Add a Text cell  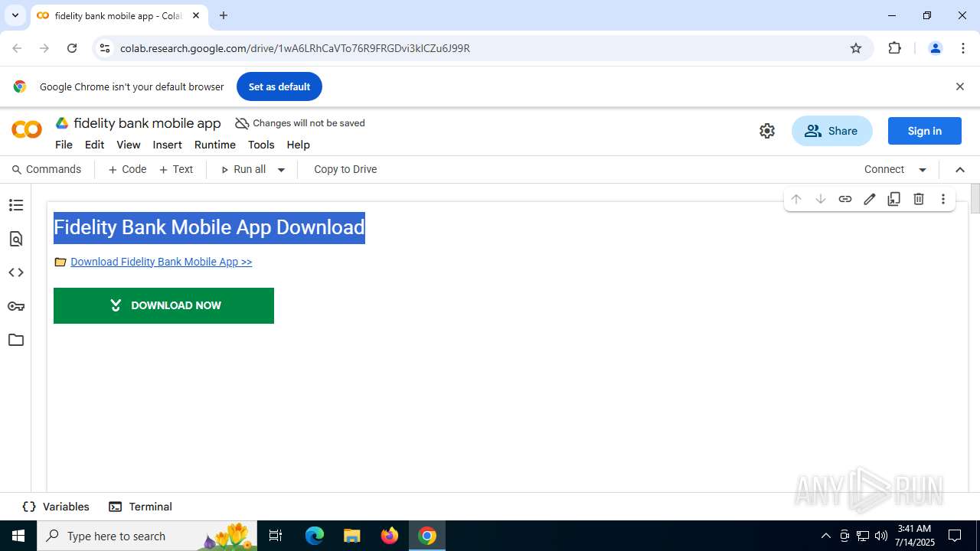tap(176, 169)
